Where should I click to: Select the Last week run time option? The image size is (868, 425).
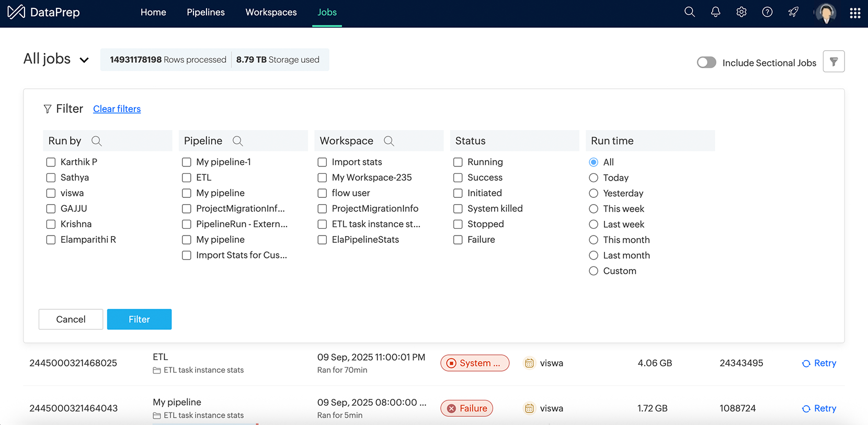click(x=593, y=225)
